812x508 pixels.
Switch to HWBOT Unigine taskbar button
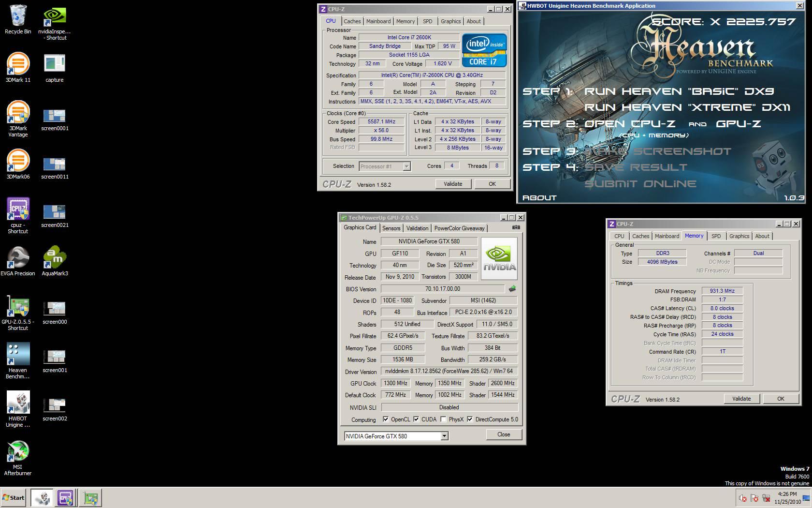pos(42,497)
